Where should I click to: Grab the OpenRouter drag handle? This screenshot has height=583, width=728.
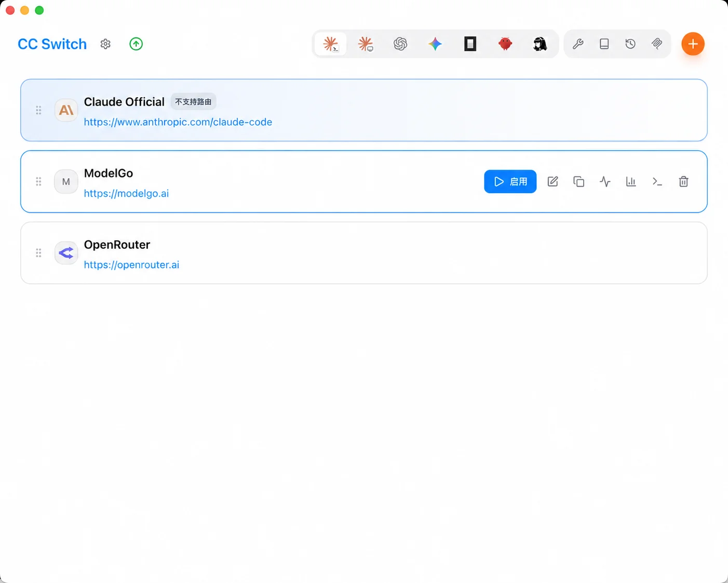[38, 253]
